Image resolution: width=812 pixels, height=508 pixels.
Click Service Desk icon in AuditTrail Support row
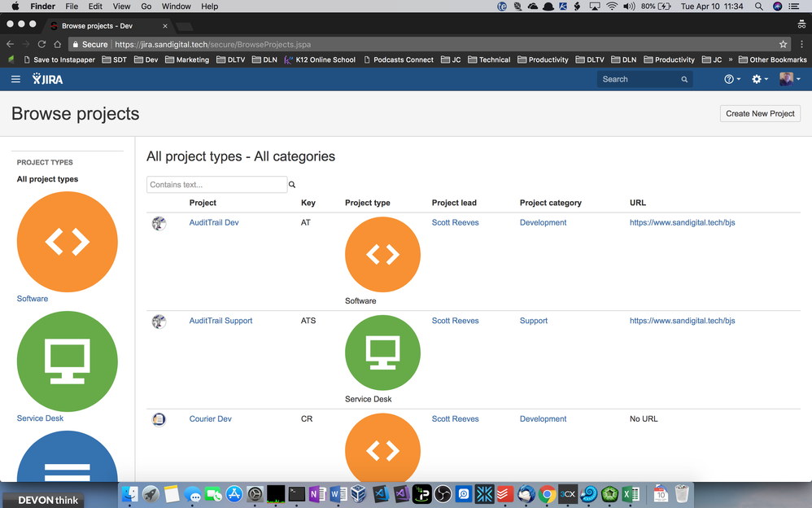[382, 353]
